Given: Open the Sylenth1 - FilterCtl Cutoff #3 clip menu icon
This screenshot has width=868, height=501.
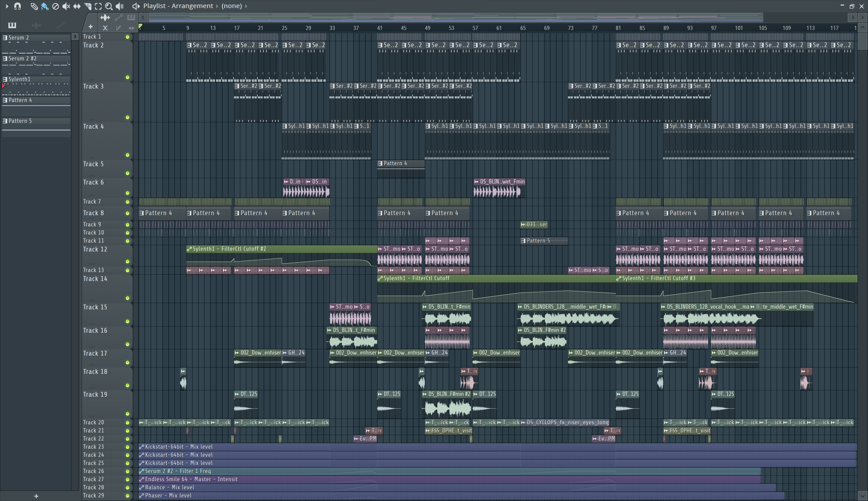Looking at the screenshot, I should 619,278.
